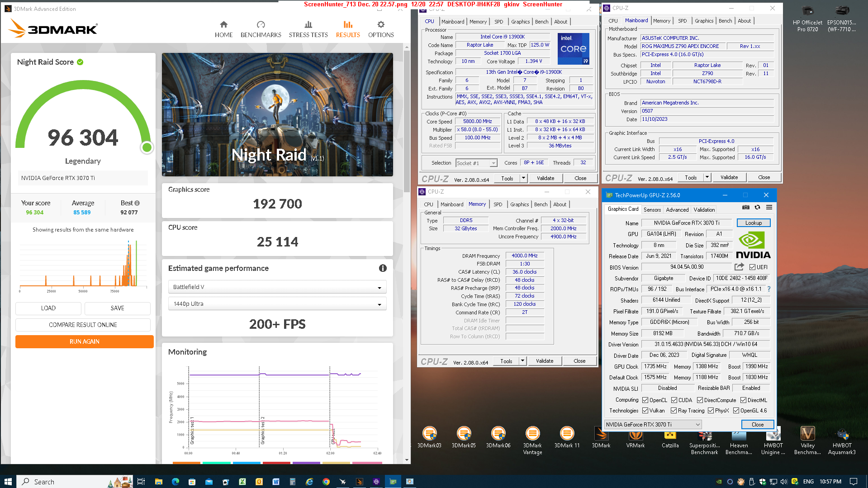Click the info icon beside Estimated game performance
The height and width of the screenshot is (488, 868).
point(383,268)
